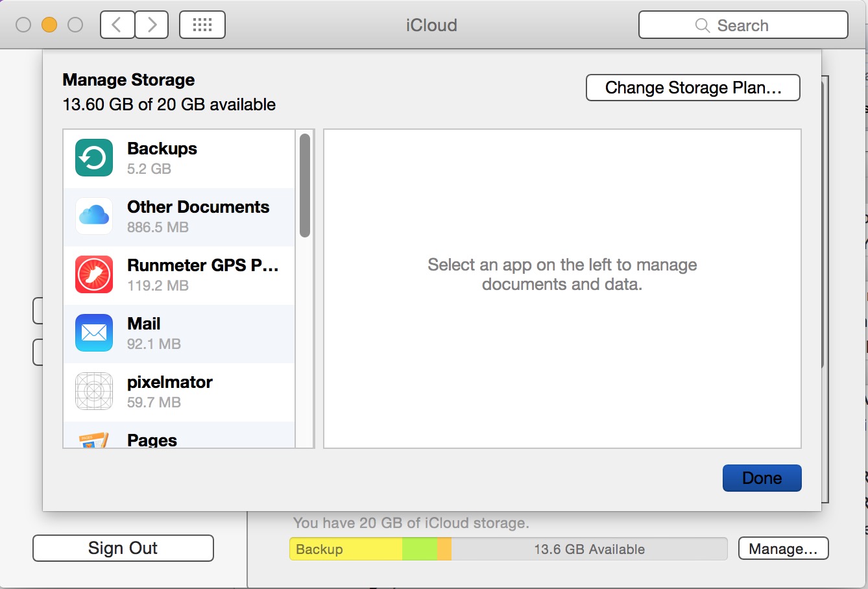Screen dimensions: 868x589
Task: Click the 13.60 GB of 20 GB available text
Action: point(169,104)
